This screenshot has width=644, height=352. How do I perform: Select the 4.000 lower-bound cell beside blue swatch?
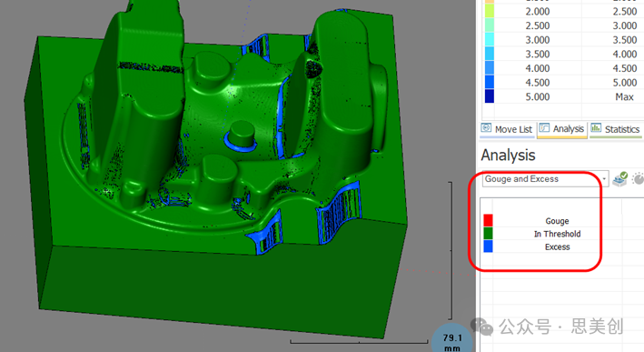click(x=537, y=68)
